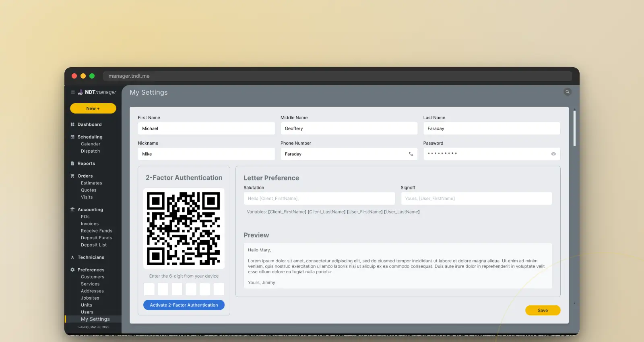Open the Accounting section
644x342 pixels.
coord(90,209)
